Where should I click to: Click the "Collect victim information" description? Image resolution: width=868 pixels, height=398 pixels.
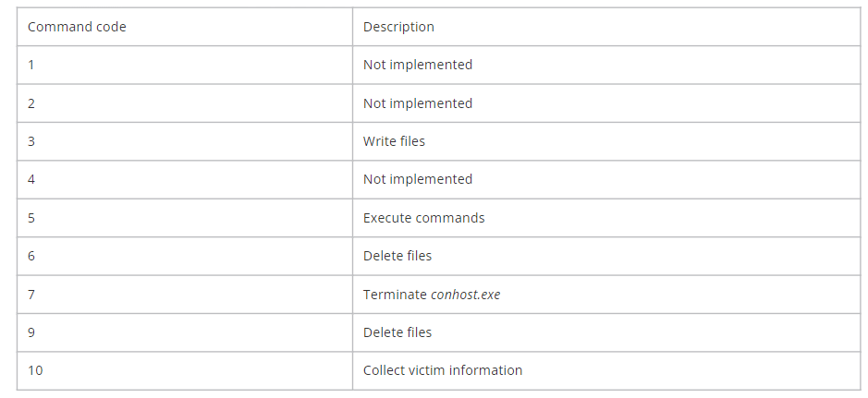point(443,370)
